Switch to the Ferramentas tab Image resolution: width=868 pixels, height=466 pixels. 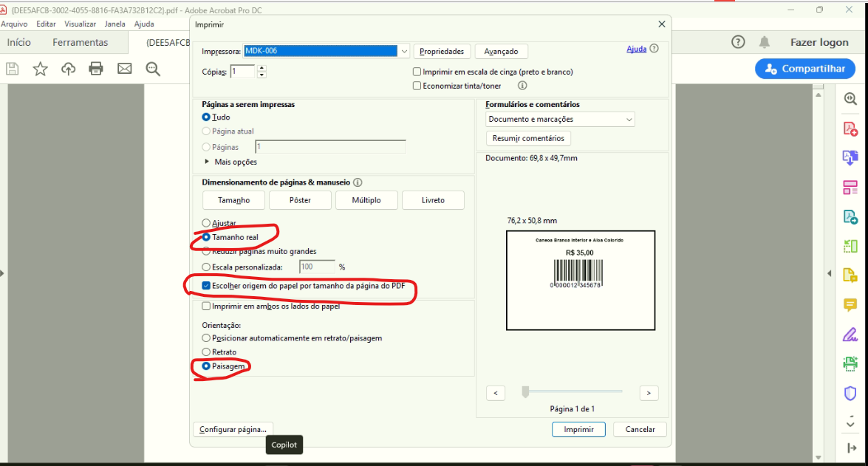pyautogui.click(x=80, y=42)
